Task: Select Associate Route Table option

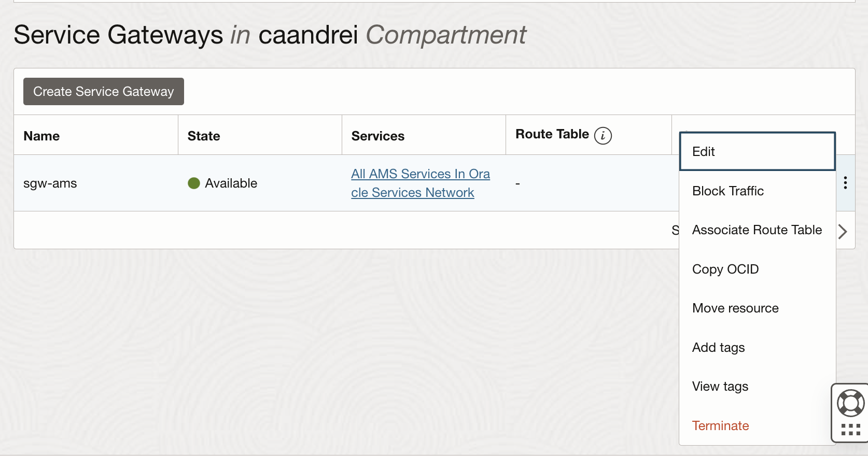Action: coord(757,230)
